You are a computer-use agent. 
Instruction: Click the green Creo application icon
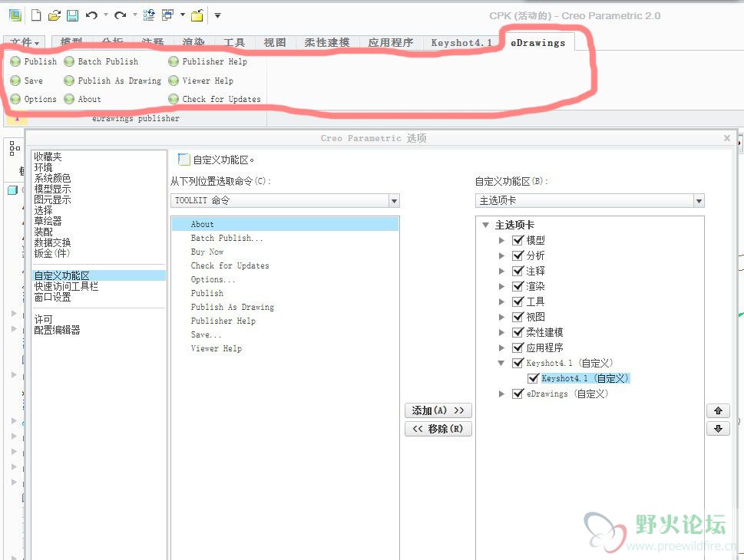pos(15,15)
